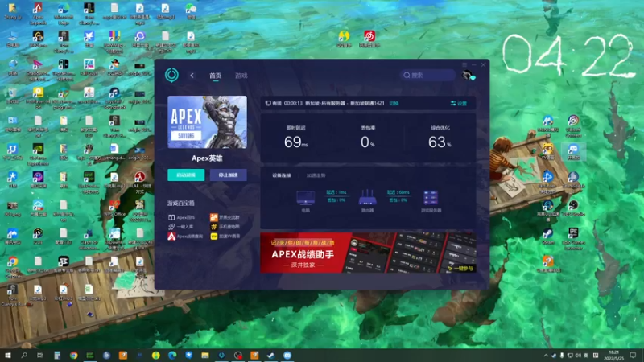The image size is (644, 362).
Task: Click the 搜索 search field
Action: 427,75
